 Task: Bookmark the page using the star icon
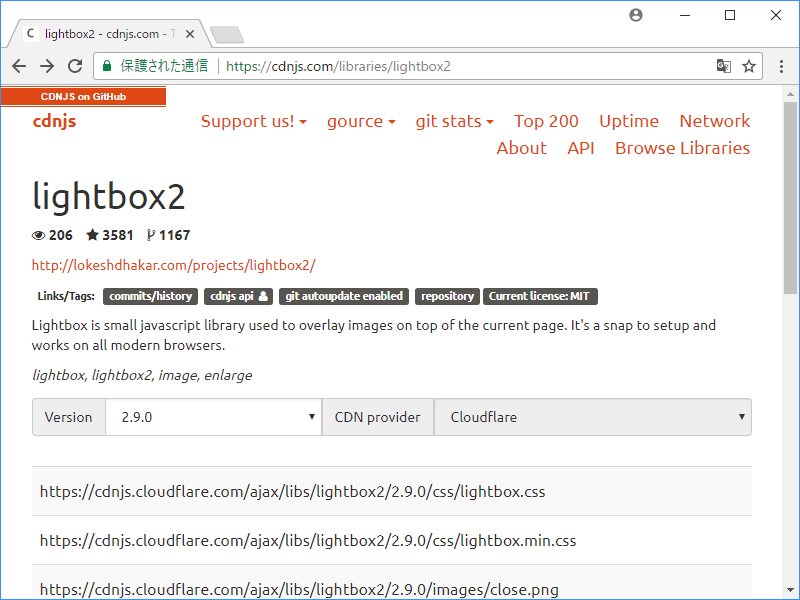point(749,65)
